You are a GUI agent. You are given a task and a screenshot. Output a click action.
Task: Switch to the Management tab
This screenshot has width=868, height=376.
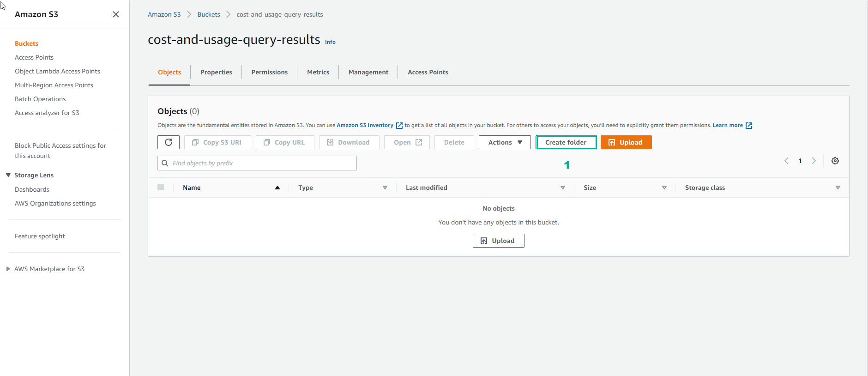point(368,72)
